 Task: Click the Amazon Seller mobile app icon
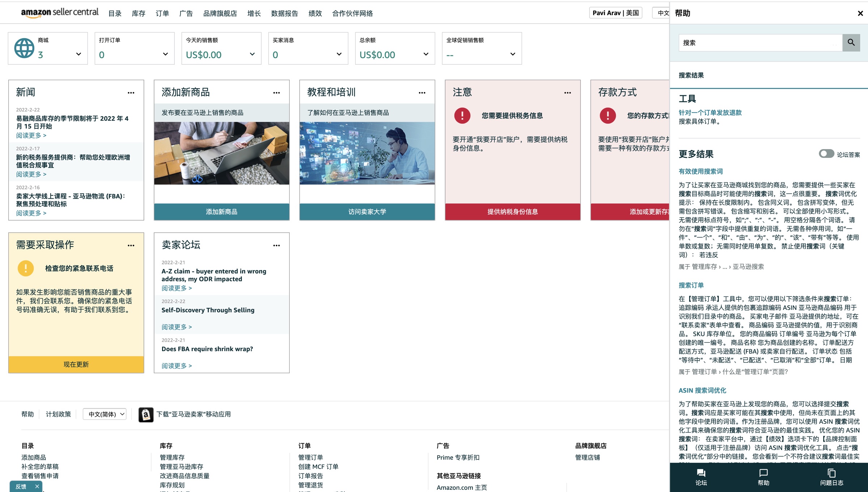point(146,415)
